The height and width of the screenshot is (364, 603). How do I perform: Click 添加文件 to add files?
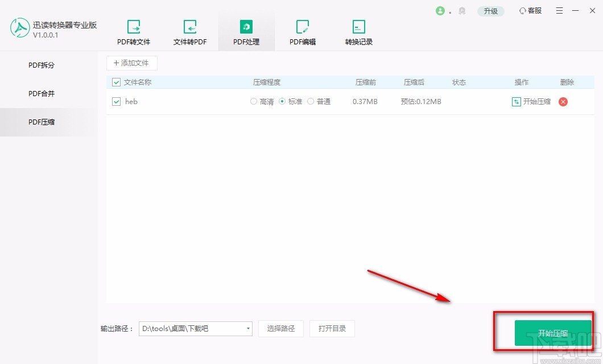(131, 63)
